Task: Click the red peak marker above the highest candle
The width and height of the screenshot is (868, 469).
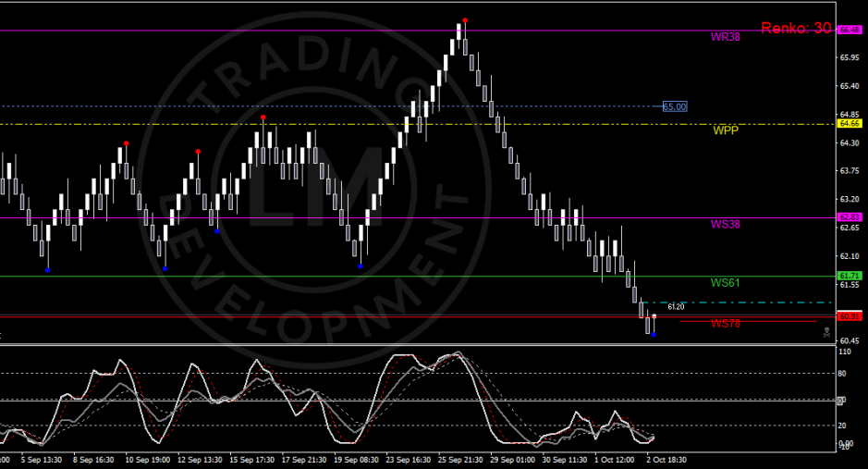Action: tap(465, 19)
